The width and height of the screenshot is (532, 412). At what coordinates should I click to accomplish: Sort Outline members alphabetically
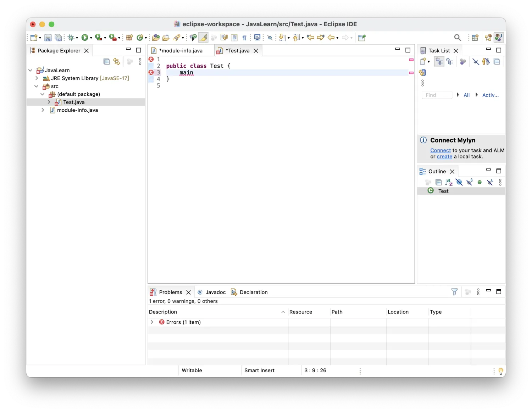pyautogui.click(x=449, y=182)
